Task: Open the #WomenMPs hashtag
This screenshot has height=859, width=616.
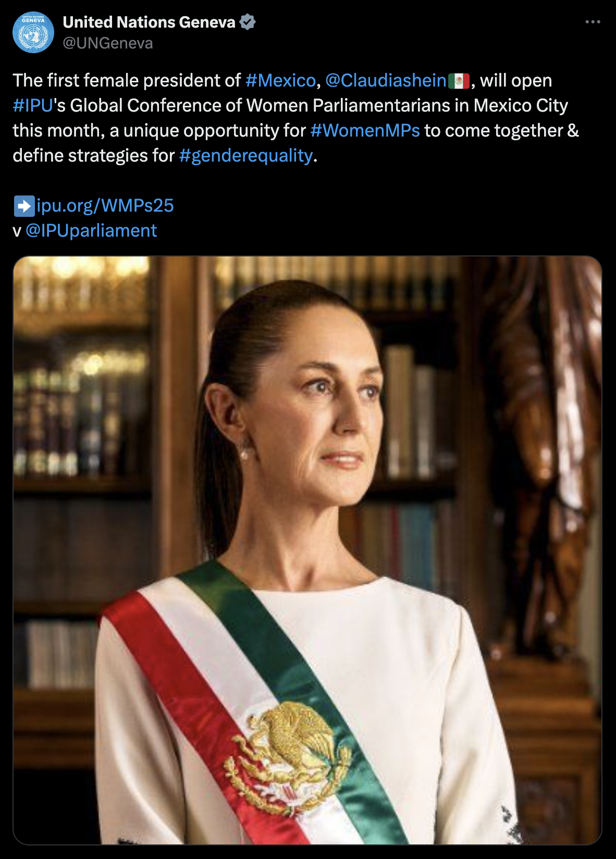Action: point(365,130)
